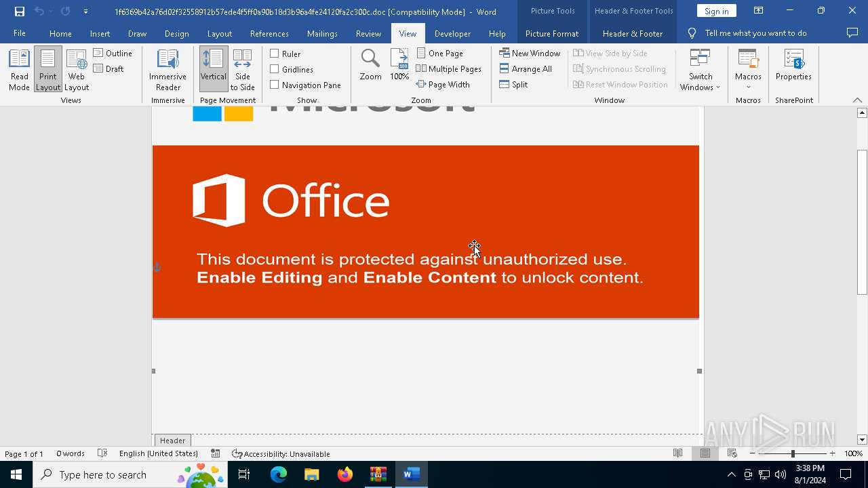Switch to Draft view
The image size is (868, 488).
point(108,68)
